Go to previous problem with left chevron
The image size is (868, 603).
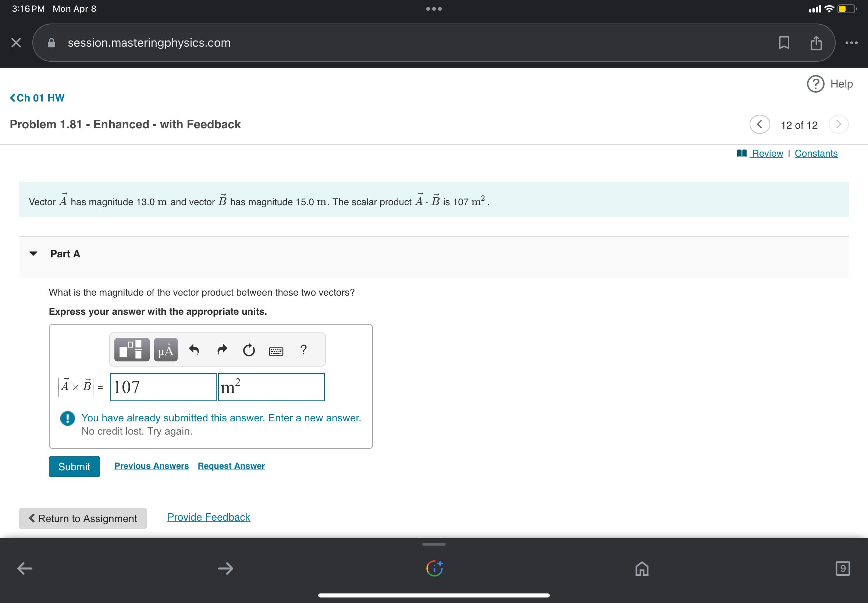[759, 124]
